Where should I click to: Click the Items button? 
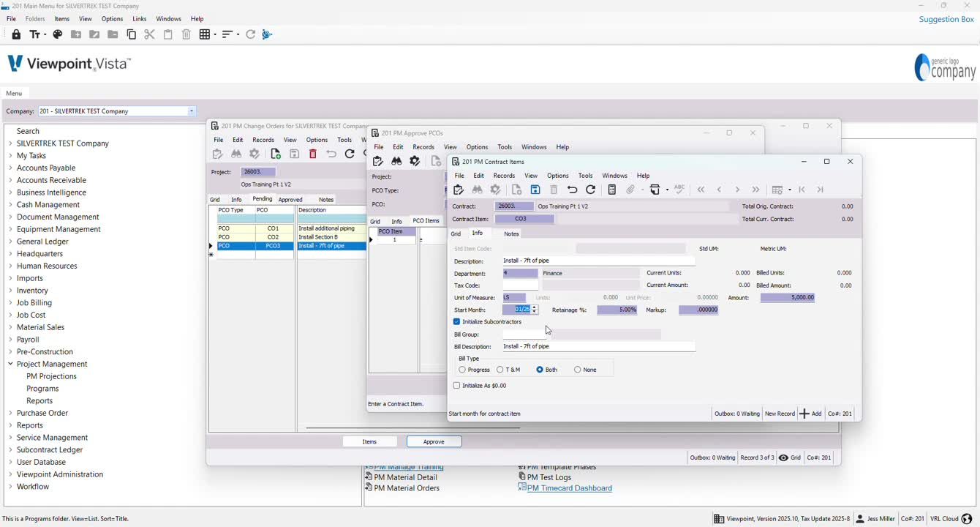click(370, 441)
